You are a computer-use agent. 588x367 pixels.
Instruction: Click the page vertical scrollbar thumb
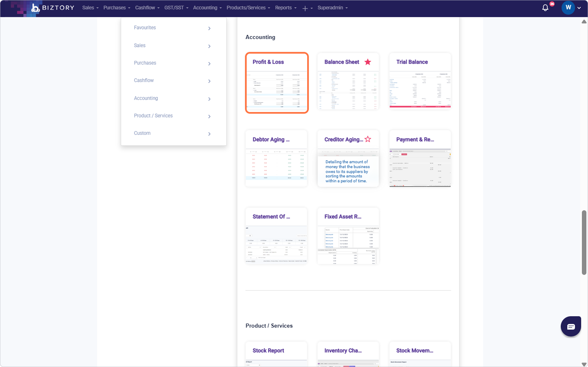[584, 242]
